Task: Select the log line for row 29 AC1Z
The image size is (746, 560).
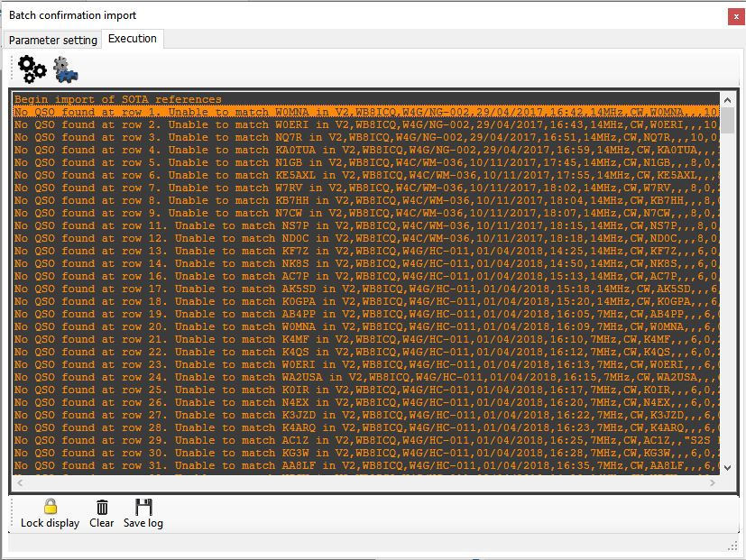Action: [366, 440]
